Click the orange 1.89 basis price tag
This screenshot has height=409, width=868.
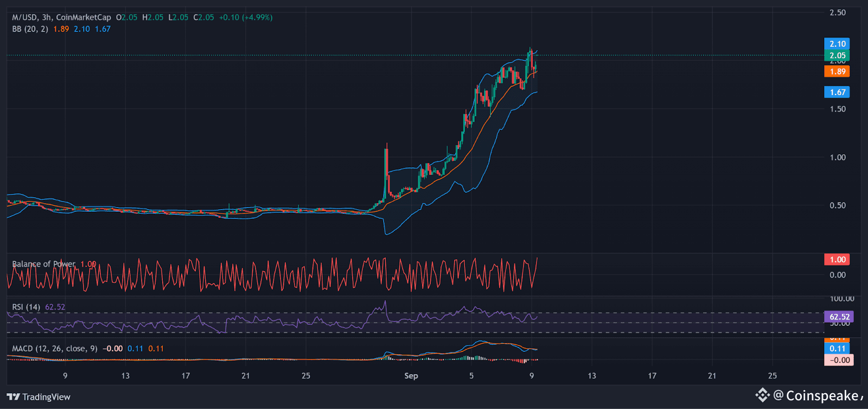pos(837,72)
